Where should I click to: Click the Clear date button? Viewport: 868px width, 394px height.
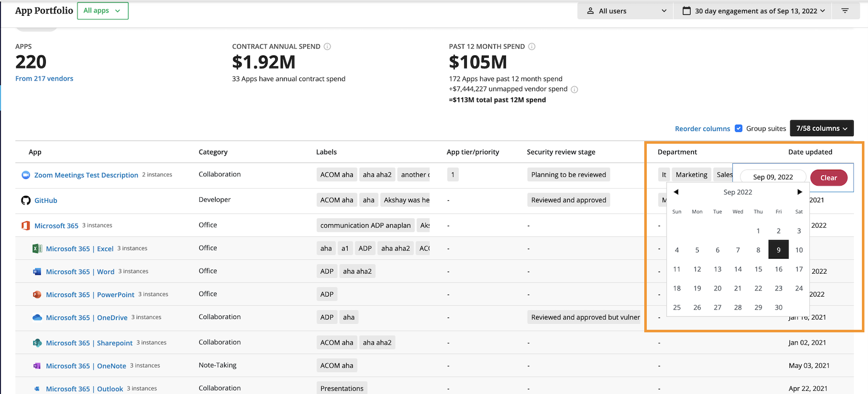click(x=829, y=177)
